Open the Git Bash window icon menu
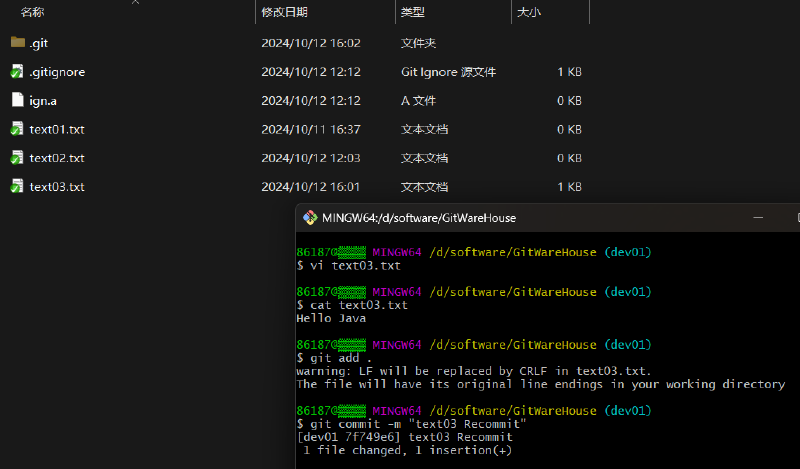The width and height of the screenshot is (800, 469). (x=310, y=218)
